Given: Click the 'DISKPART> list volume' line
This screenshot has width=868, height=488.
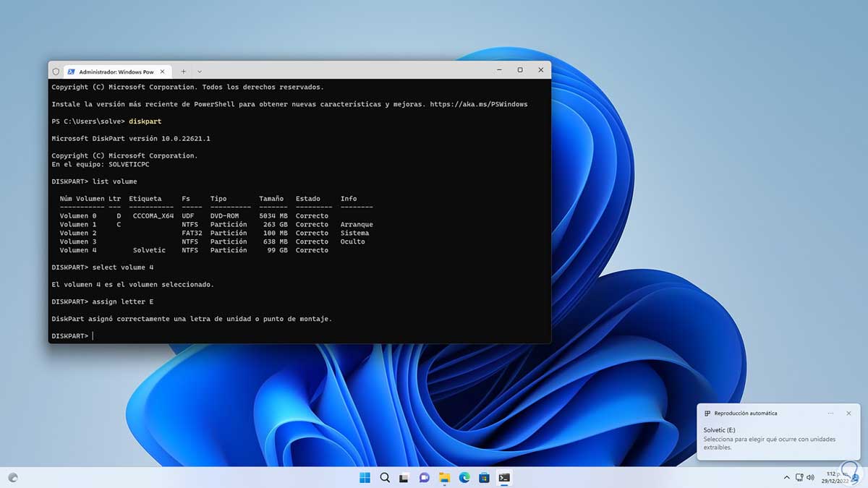Looking at the screenshot, I should 94,181.
